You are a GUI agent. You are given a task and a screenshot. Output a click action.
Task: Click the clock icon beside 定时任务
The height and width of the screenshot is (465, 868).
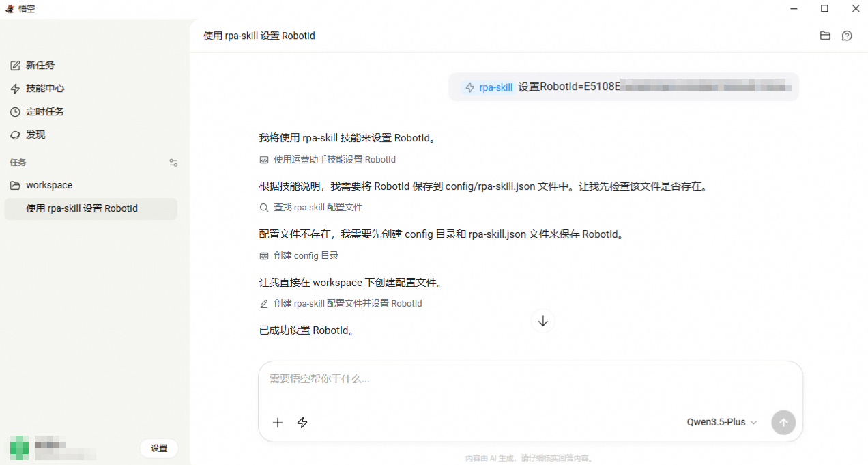pyautogui.click(x=15, y=112)
